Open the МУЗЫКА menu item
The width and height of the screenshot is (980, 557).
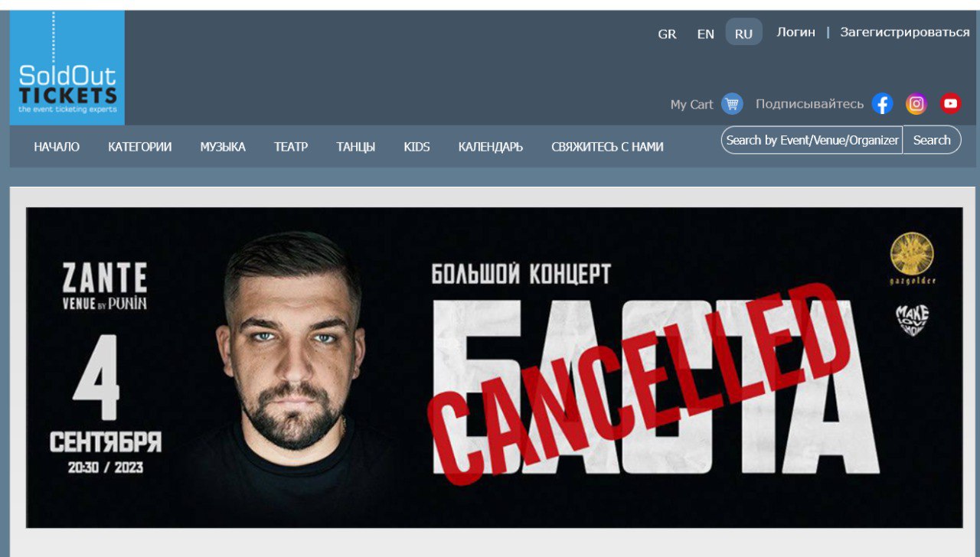click(223, 147)
